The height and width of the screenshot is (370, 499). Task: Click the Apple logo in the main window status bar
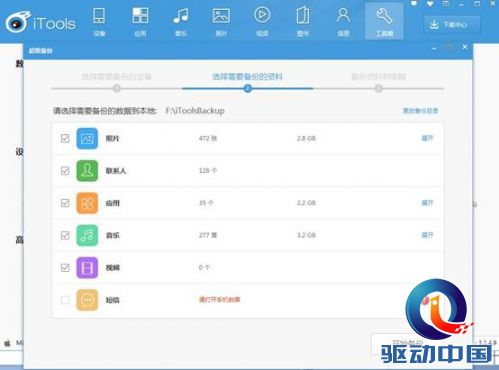click(x=7, y=343)
